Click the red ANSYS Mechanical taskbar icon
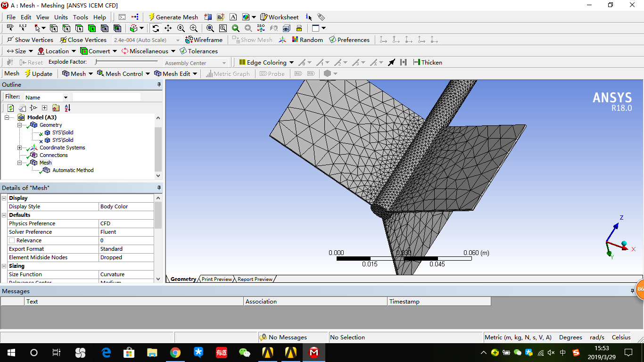Screen dimensions: 644x362 tap(314, 353)
